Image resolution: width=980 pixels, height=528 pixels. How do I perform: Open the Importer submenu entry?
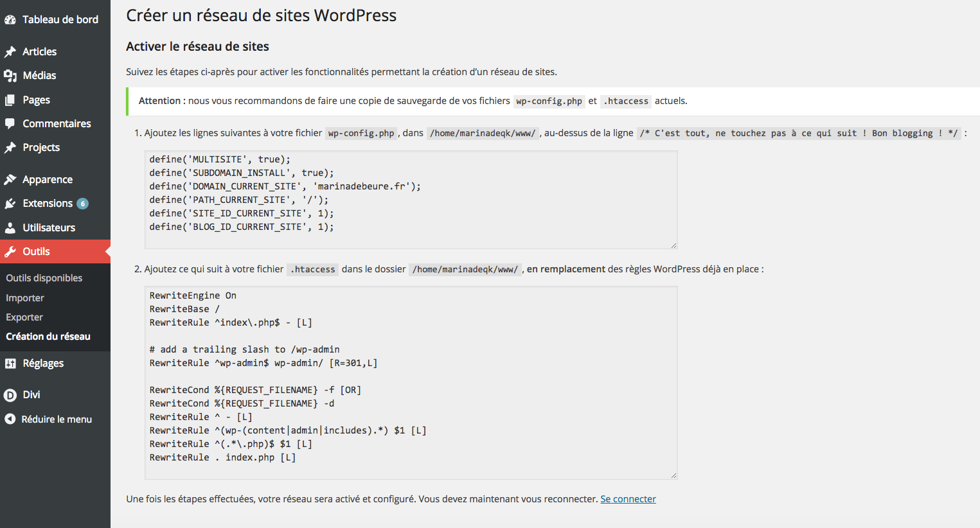tap(24, 297)
